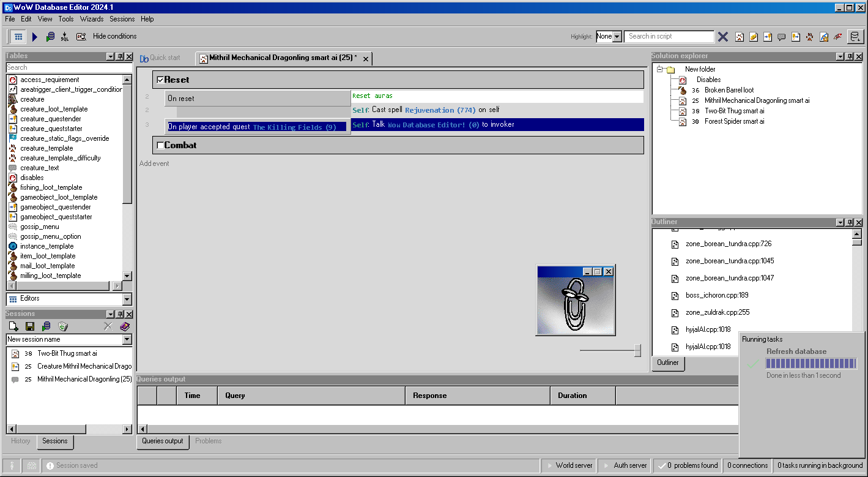Click the new session page-plus icon
The image size is (868, 477).
[x=13, y=327]
